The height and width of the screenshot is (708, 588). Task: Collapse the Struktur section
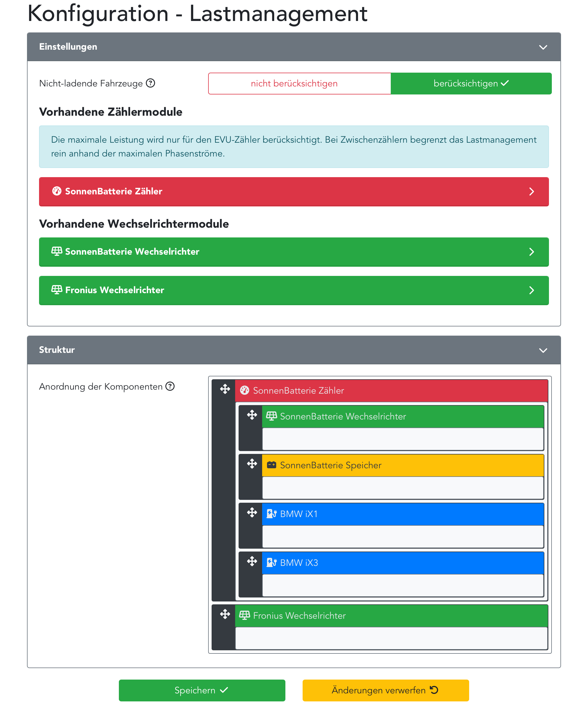(543, 350)
